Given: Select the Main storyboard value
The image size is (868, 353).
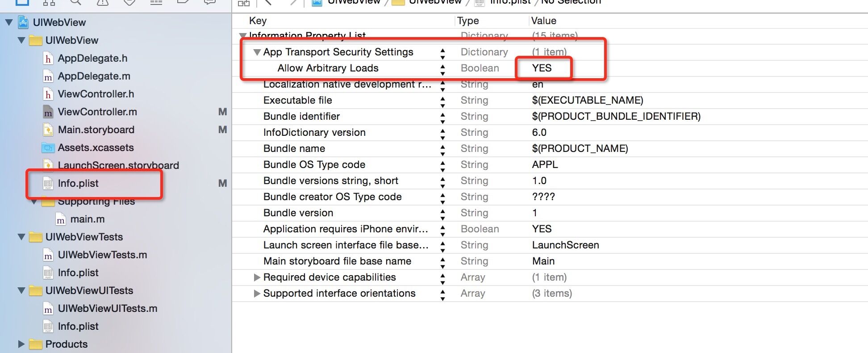Looking at the screenshot, I should [x=543, y=261].
